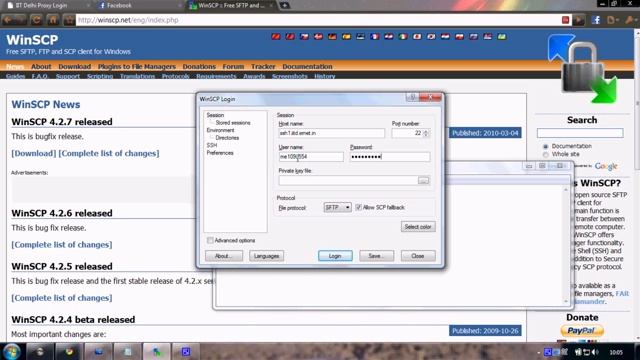
Task: Click the browser address bar
Action: (x=318, y=20)
